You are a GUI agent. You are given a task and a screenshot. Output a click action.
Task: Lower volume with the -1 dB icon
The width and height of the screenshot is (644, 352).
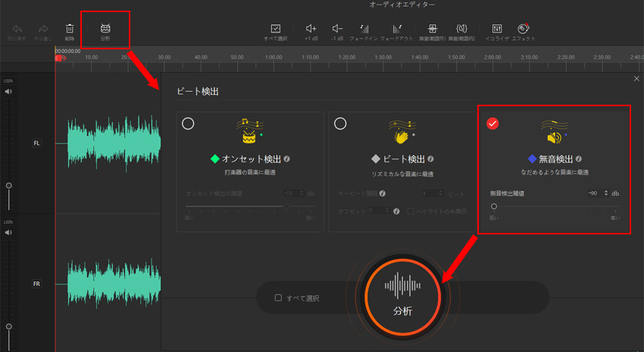[337, 28]
